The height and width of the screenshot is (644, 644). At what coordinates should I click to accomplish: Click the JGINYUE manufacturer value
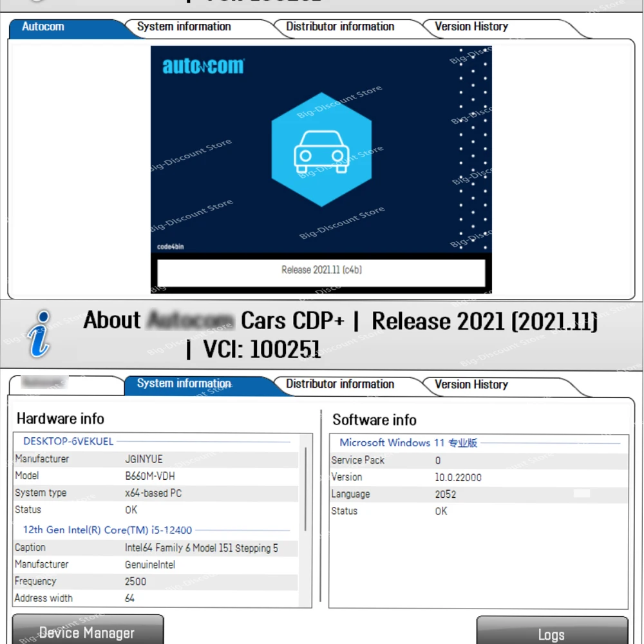pos(144,459)
